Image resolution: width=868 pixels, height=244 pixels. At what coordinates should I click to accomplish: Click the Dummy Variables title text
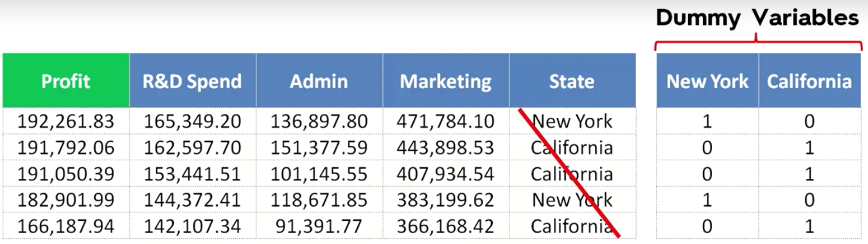(x=757, y=17)
